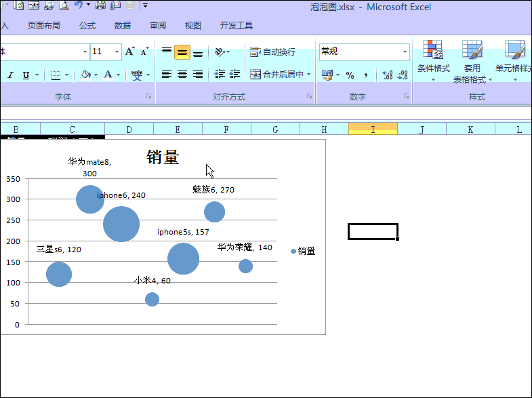Click the phonetic guide wén icon
Screen dimensions: 532x398
pyautogui.click(x=137, y=75)
